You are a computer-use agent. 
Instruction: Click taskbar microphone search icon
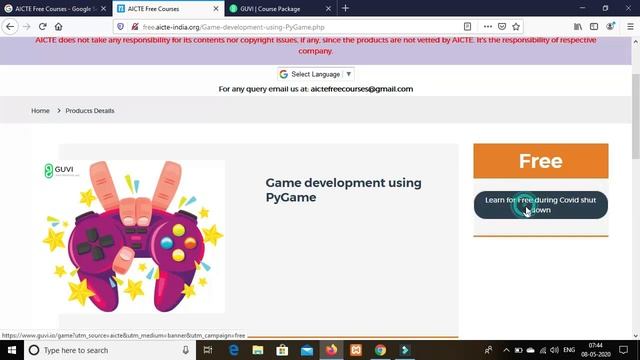[185, 350]
